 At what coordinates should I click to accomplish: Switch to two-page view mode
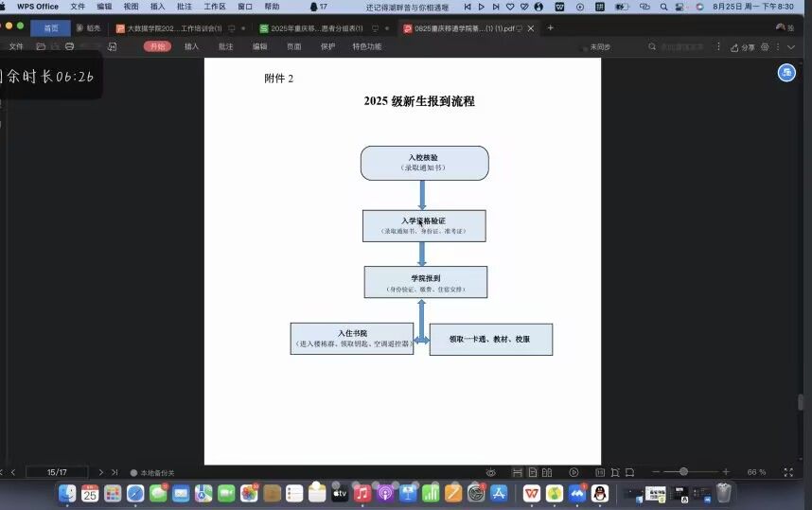(547, 472)
